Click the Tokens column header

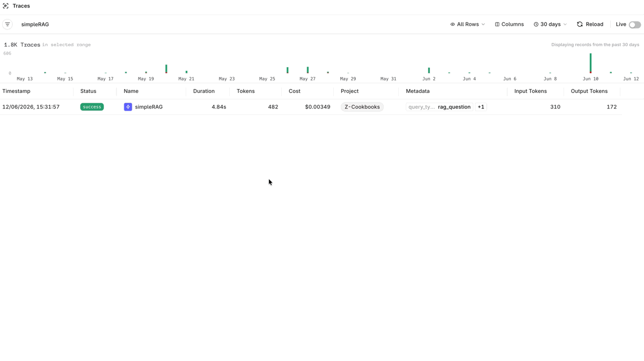pyautogui.click(x=246, y=91)
